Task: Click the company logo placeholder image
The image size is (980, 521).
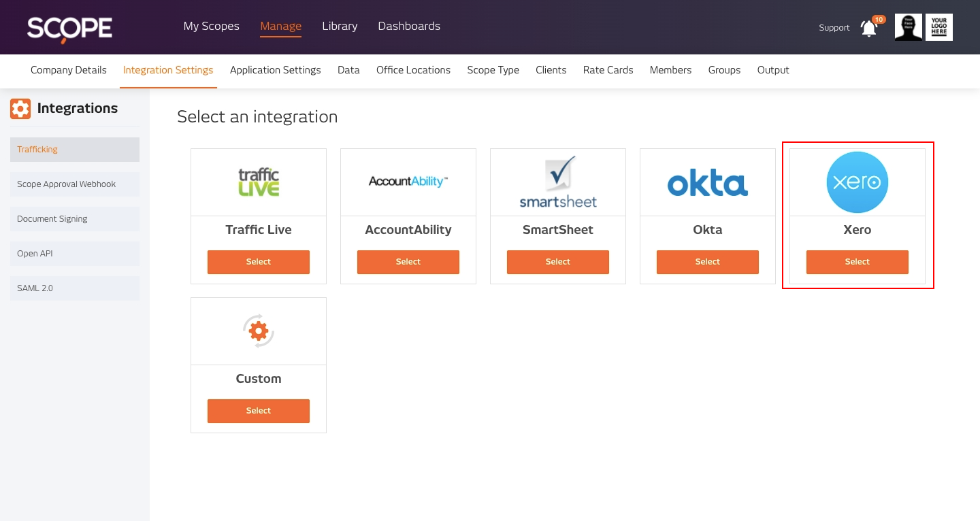Action: click(x=939, y=27)
